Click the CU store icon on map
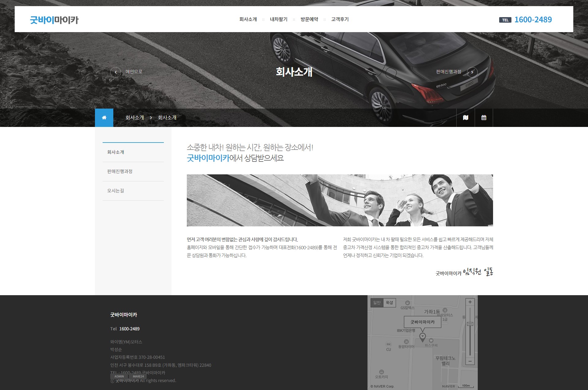 [x=389, y=344]
